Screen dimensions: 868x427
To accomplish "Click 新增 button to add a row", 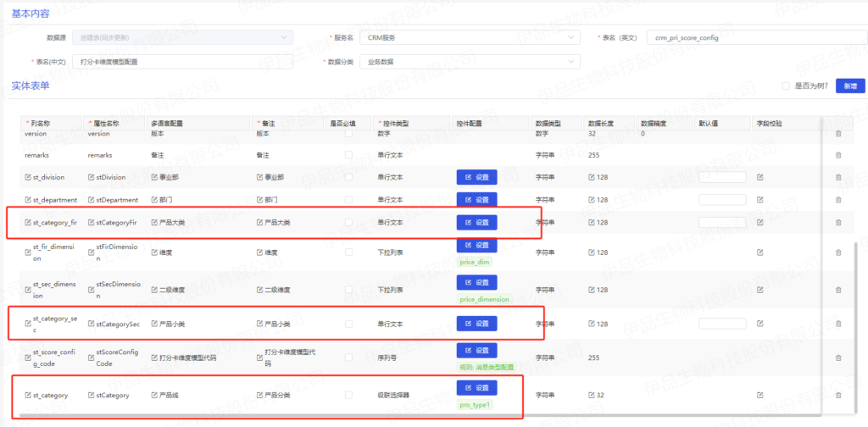I will click(x=850, y=86).
